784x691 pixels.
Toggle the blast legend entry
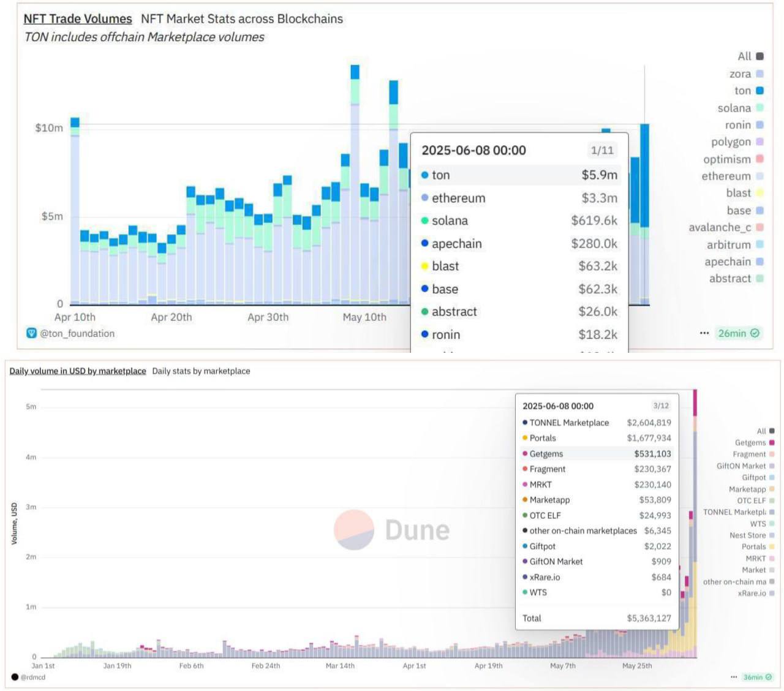click(745, 193)
